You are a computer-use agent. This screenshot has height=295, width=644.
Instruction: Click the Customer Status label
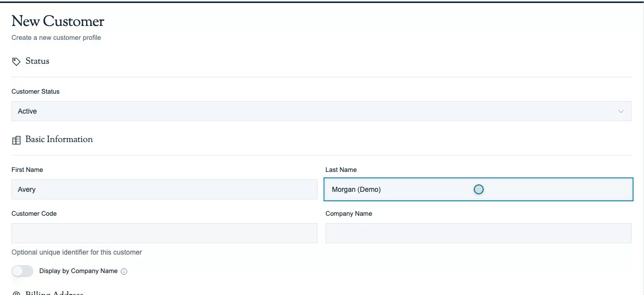pyautogui.click(x=35, y=92)
